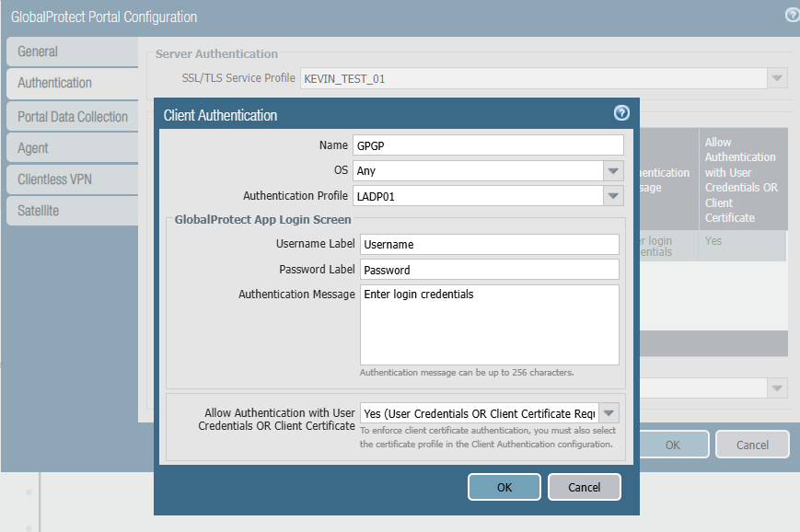Open Client Authentication help icon
The height and width of the screenshot is (532, 800).
620,112
